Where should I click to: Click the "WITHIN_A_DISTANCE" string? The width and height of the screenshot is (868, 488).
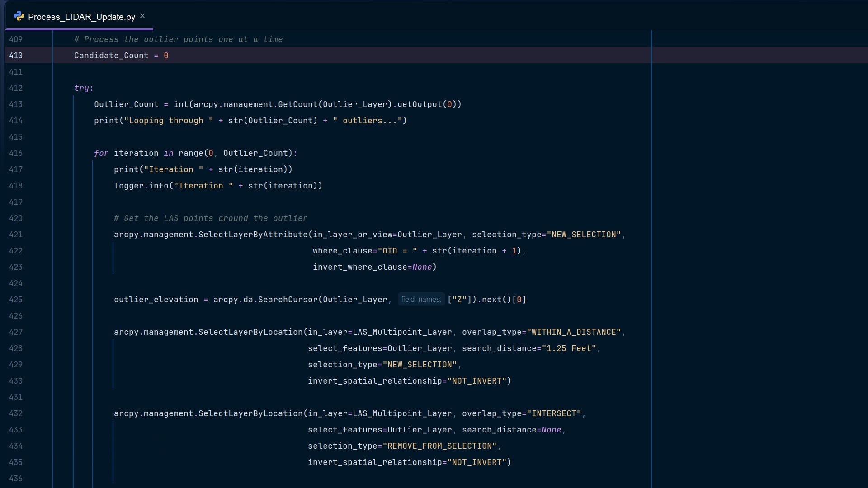574,332
